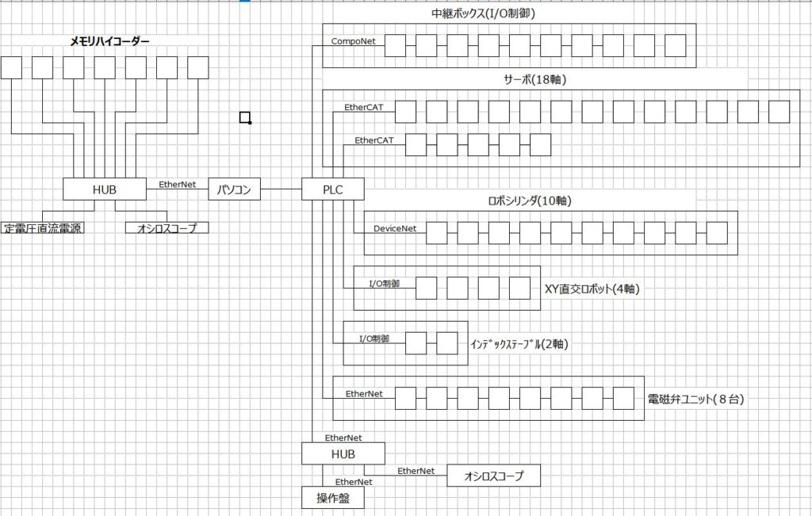Click EtherNet label next to bottom オシロスコープ
Image resolution: width=812 pixels, height=516 pixels.
pyautogui.click(x=416, y=471)
